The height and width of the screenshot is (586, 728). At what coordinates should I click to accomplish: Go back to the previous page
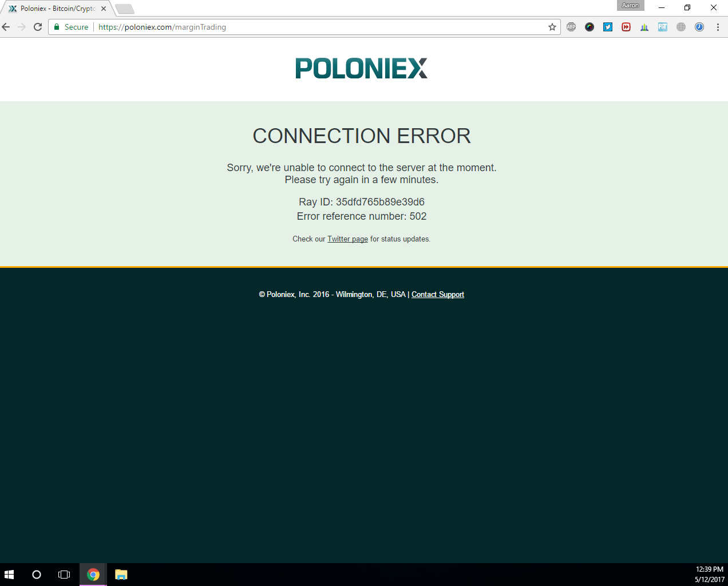pos(6,27)
